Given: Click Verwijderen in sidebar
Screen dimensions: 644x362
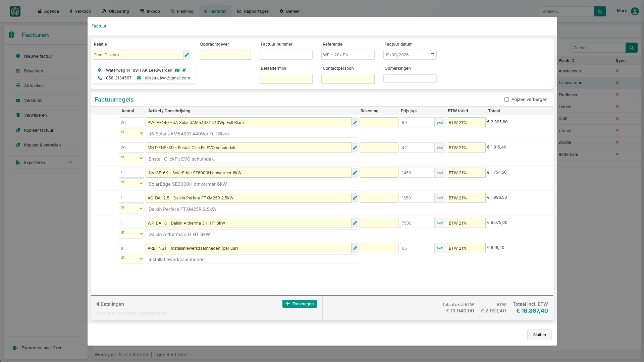Looking at the screenshot, I should pyautogui.click(x=45, y=115).
